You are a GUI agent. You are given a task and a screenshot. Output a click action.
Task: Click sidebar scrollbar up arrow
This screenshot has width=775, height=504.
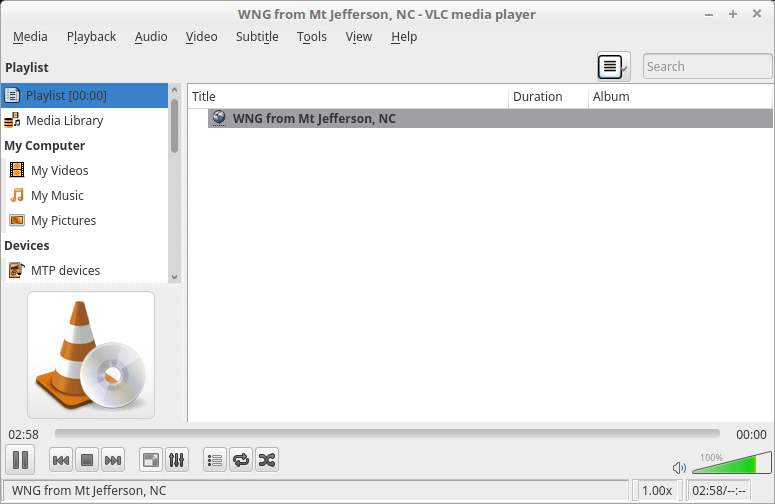click(x=174, y=90)
